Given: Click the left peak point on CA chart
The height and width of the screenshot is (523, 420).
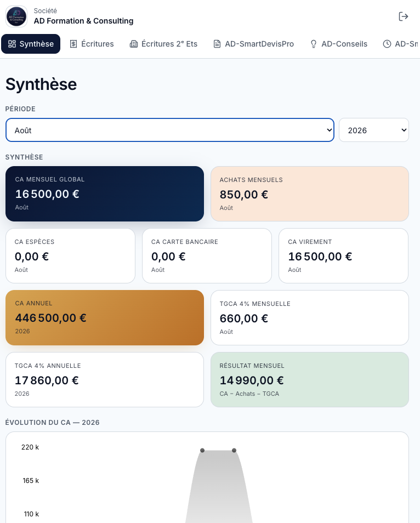Looking at the screenshot, I should point(202,450).
